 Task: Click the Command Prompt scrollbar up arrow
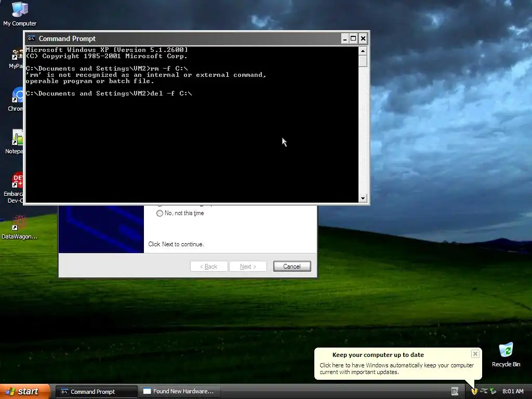363,51
